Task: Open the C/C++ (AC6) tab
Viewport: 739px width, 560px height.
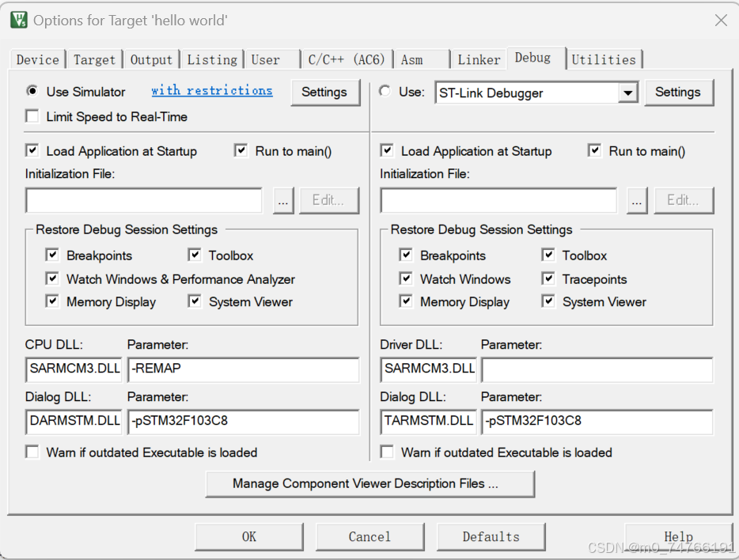Action: 347,60
